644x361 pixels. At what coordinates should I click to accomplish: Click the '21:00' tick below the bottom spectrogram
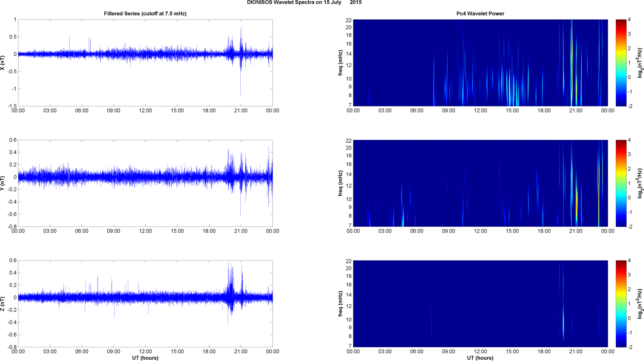(x=576, y=352)
